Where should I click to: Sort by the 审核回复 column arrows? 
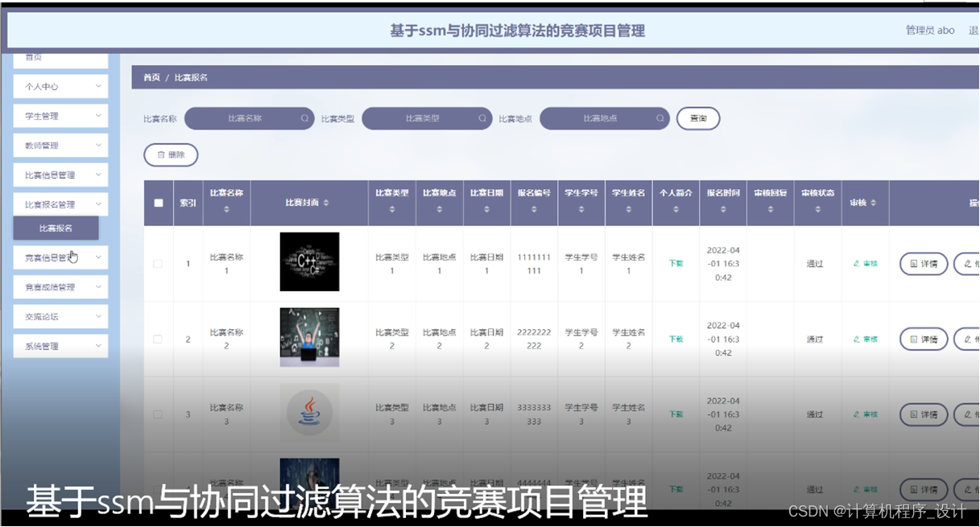pyautogui.click(x=771, y=209)
